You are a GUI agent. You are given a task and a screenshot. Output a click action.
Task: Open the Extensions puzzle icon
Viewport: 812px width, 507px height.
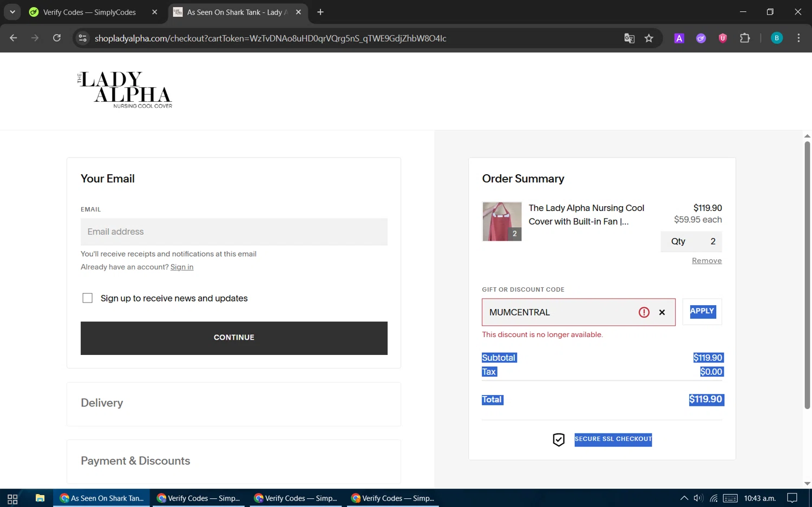pyautogui.click(x=745, y=38)
